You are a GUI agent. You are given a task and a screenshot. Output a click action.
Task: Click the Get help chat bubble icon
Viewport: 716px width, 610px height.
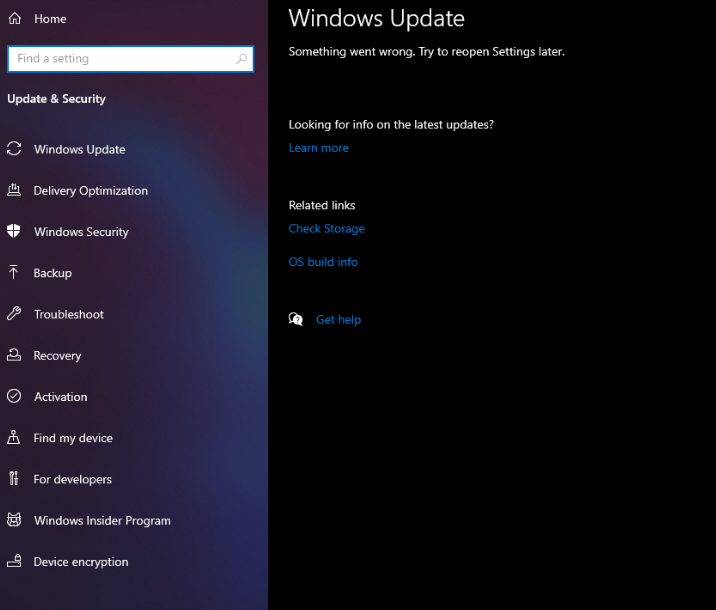tap(296, 319)
